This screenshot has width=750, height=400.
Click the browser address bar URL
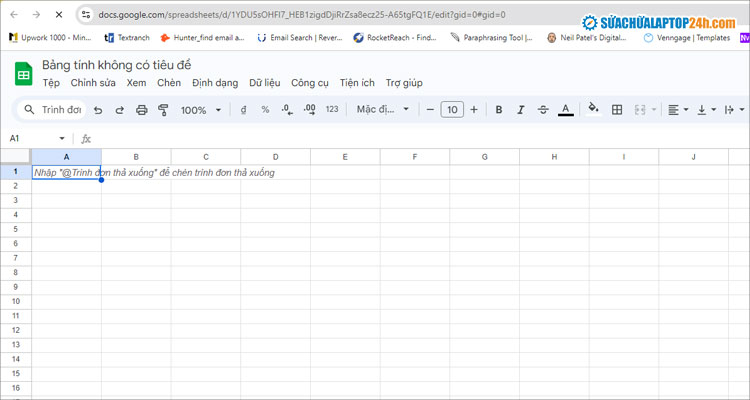[x=301, y=15]
